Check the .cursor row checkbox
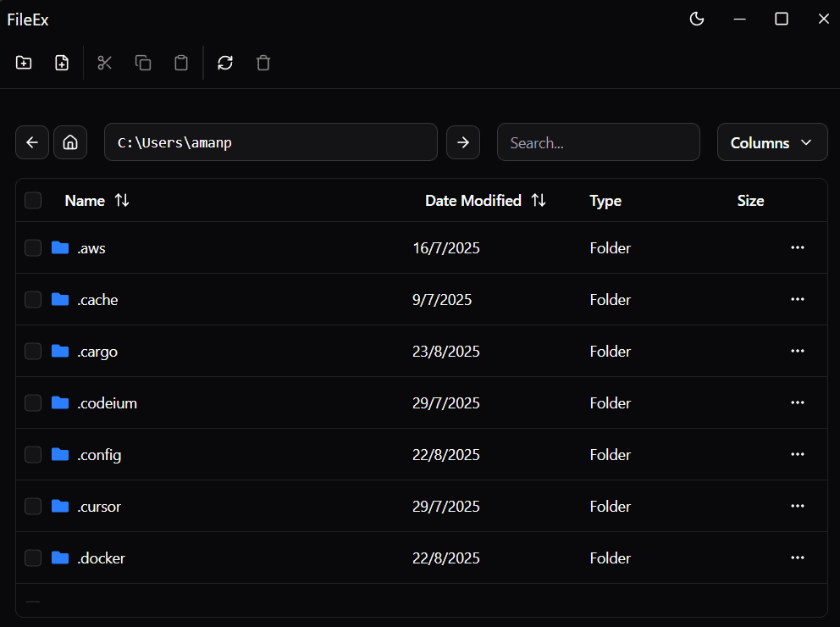 [x=33, y=506]
